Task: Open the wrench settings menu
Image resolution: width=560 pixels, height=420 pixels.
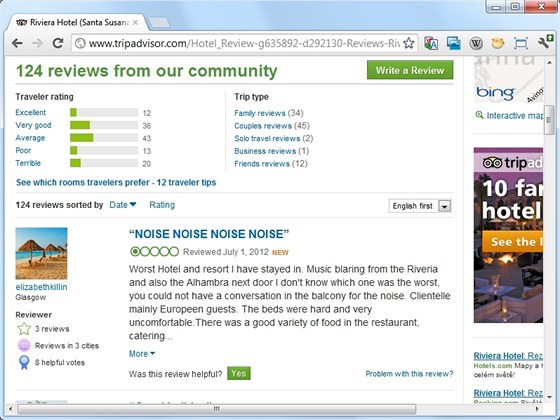Action: point(545,42)
